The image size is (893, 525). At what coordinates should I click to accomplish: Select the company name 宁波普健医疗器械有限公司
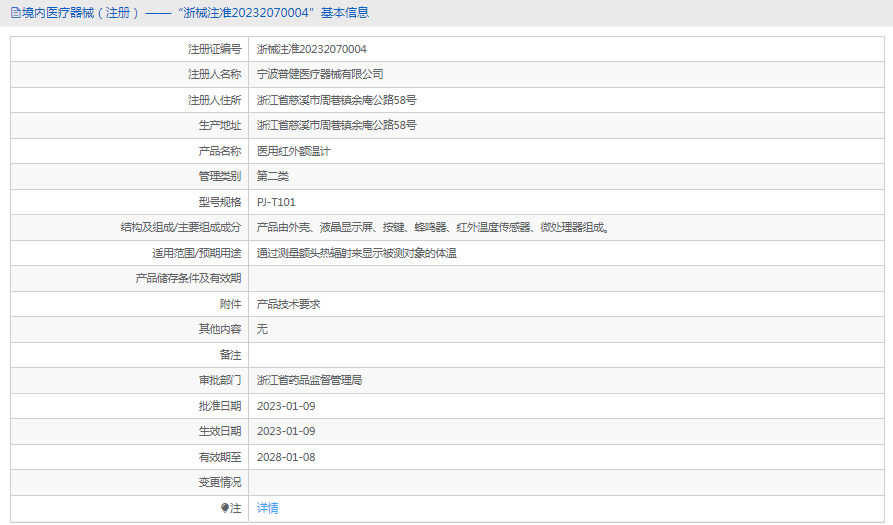click(x=320, y=75)
